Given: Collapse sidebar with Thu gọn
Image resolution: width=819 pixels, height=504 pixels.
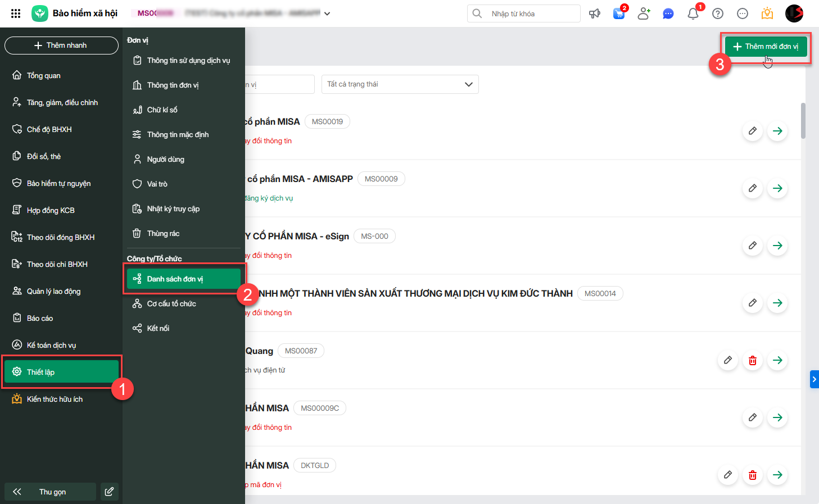Looking at the screenshot, I should [51, 492].
